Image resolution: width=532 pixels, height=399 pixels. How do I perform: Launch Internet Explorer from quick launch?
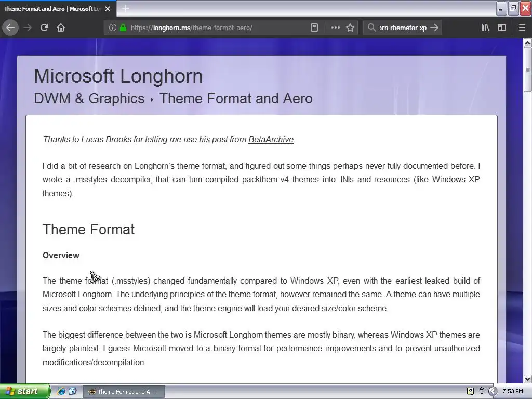tap(61, 391)
